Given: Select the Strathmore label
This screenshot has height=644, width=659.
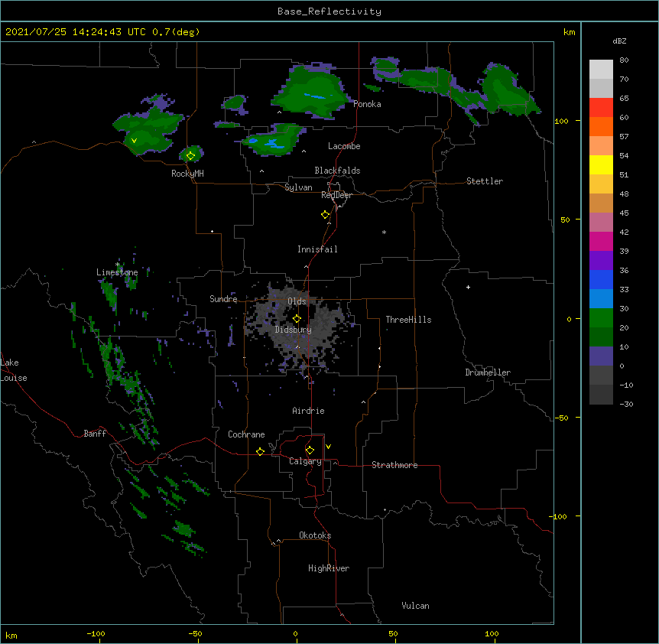Looking at the screenshot, I should click(x=394, y=465).
